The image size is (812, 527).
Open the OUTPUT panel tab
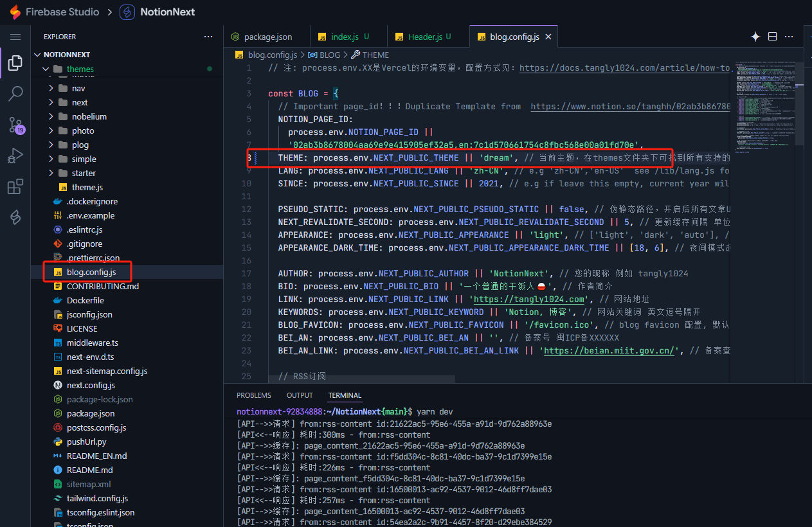300,395
